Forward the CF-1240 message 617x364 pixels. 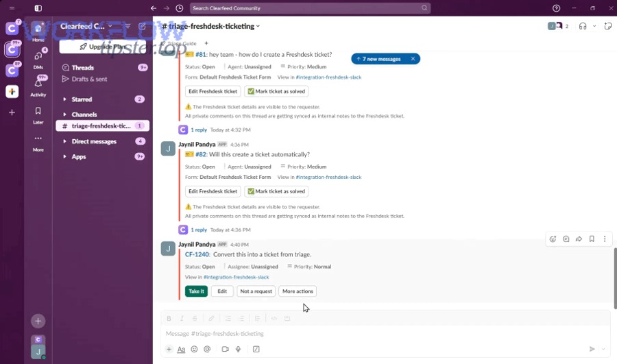point(579,239)
